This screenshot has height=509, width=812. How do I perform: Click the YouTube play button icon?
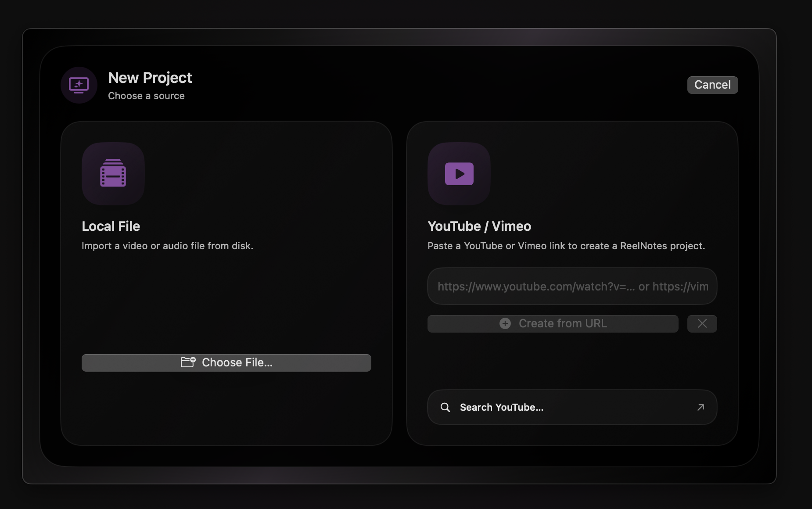coord(459,173)
